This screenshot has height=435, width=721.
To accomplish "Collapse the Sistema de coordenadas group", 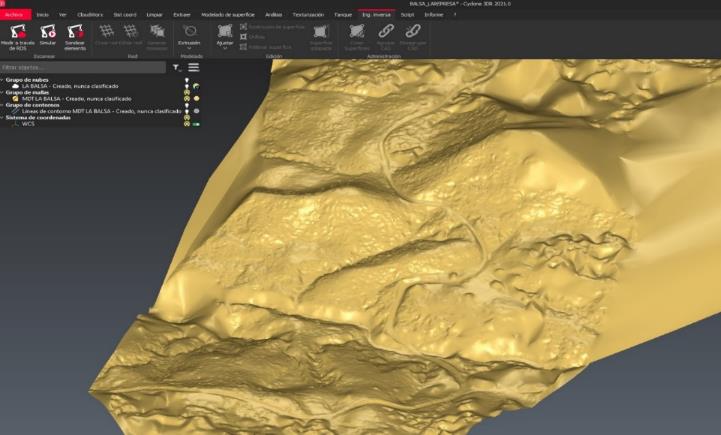I will (x=3, y=118).
